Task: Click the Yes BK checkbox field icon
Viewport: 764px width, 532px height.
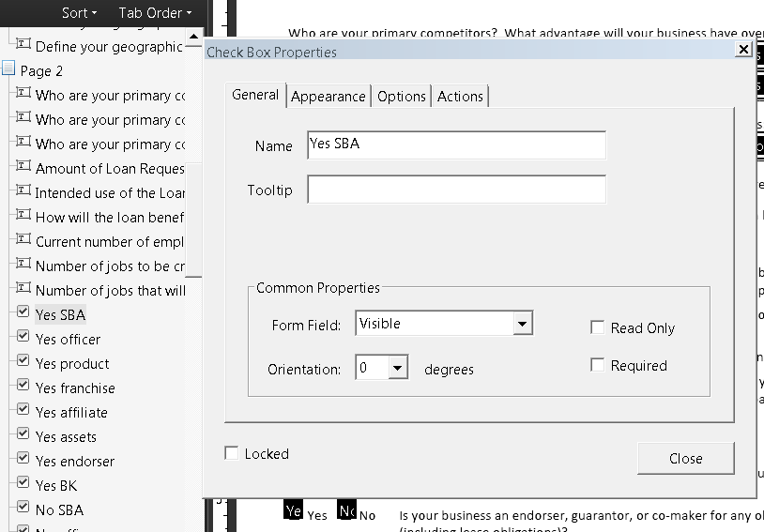Action: (23, 485)
